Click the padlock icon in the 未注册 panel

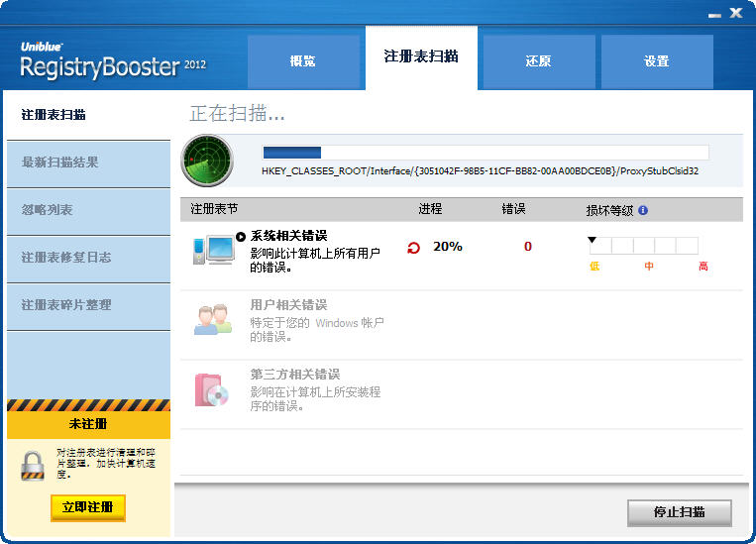33,466
